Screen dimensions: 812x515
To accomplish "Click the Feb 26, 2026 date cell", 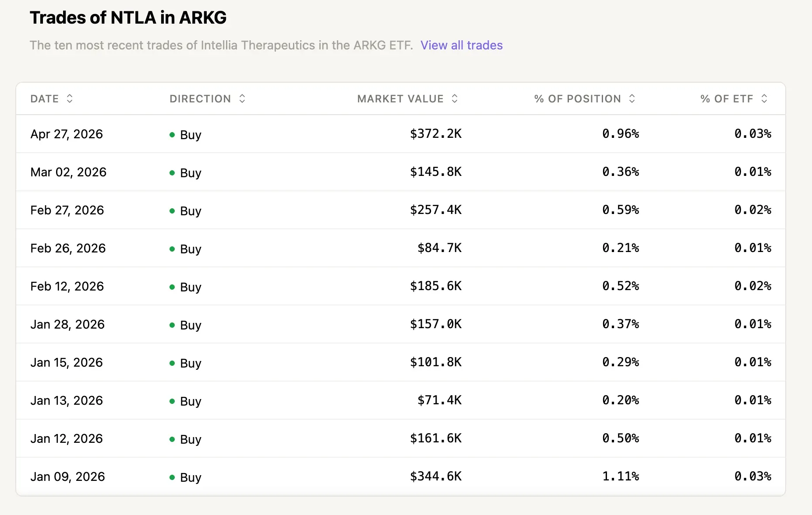I will 68,248.
